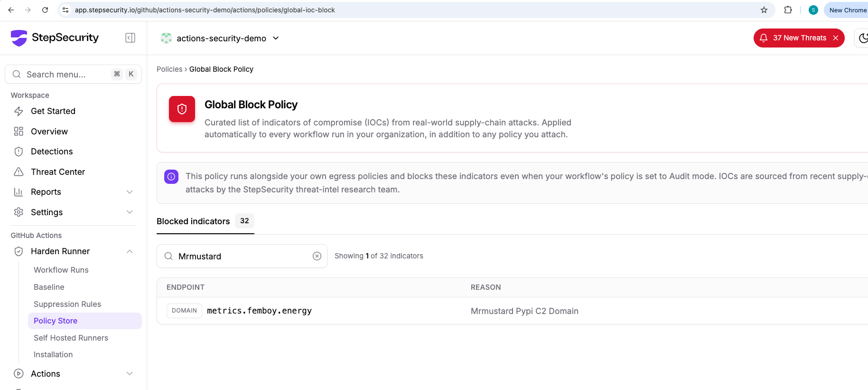This screenshot has height=390, width=868.
Task: Open site information icon in address bar
Action: 65,10
